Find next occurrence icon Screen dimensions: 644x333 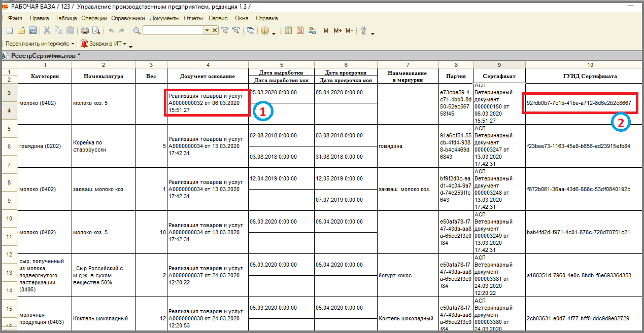coord(225,30)
